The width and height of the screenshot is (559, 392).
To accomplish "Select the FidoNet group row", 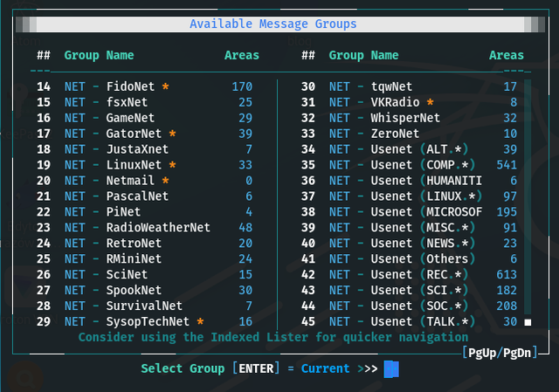I will click(144, 86).
